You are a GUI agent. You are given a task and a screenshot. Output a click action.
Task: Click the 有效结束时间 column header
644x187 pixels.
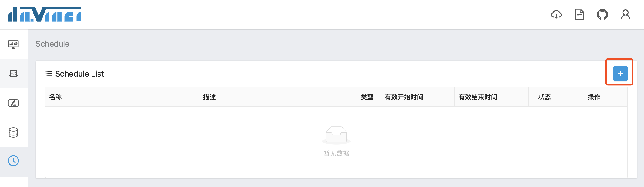click(x=478, y=97)
